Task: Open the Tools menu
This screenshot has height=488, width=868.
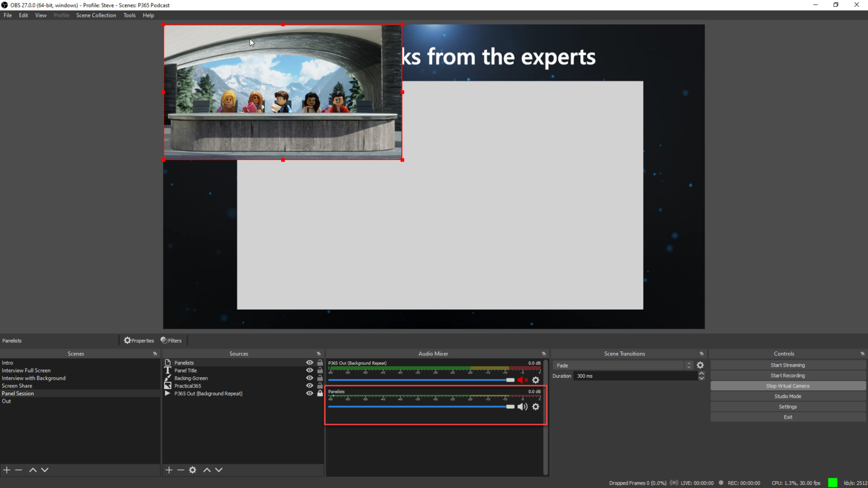Action: tap(129, 15)
